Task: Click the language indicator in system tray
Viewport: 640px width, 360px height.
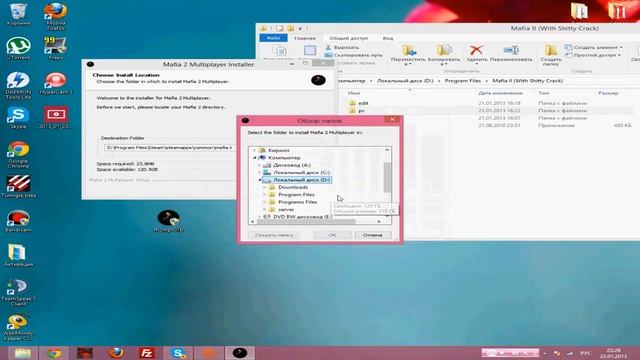Action: (585, 353)
